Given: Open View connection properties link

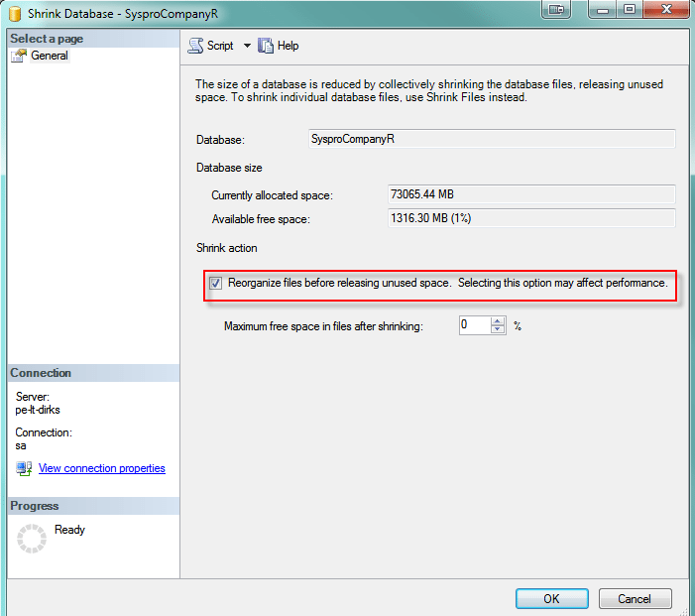Looking at the screenshot, I should point(101,468).
